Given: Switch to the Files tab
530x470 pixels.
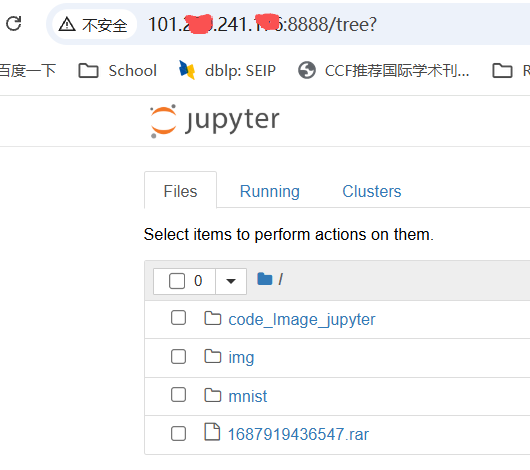Looking at the screenshot, I should click(x=180, y=191).
